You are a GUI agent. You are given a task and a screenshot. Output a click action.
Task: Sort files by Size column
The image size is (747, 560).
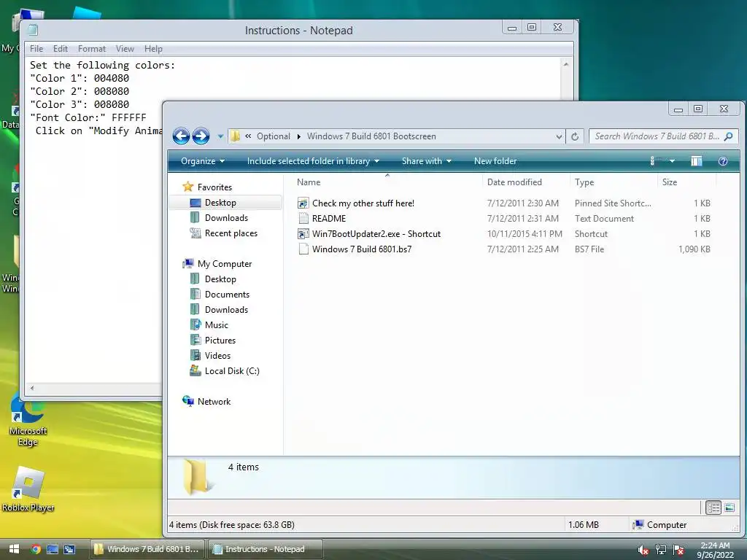coord(670,182)
